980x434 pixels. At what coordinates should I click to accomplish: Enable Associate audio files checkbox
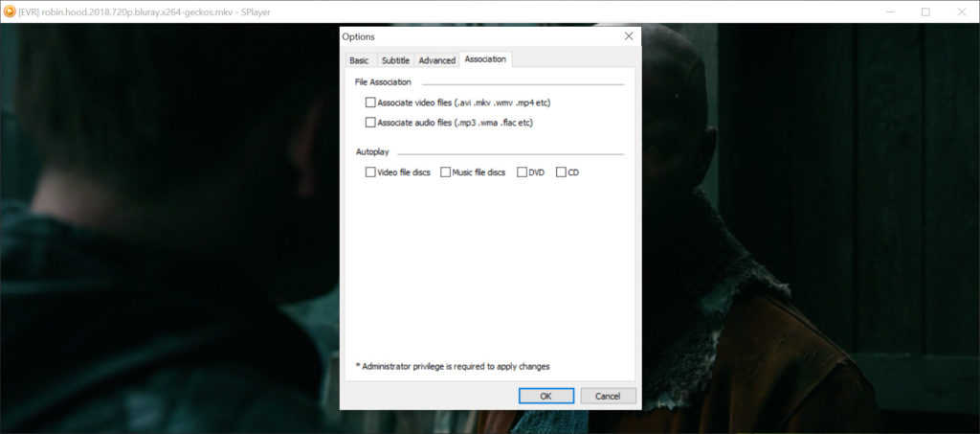pos(370,123)
